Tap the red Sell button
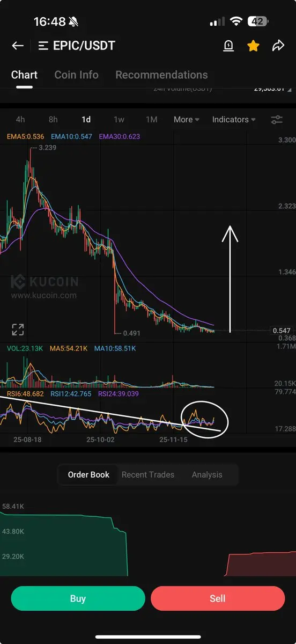Image resolution: width=296 pixels, height=644 pixels. [x=218, y=598]
